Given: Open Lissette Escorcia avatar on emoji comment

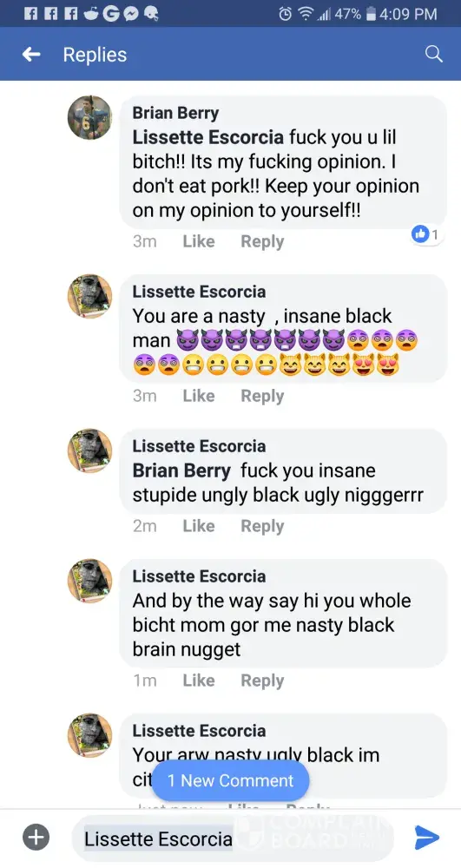Looking at the screenshot, I should point(89,296).
